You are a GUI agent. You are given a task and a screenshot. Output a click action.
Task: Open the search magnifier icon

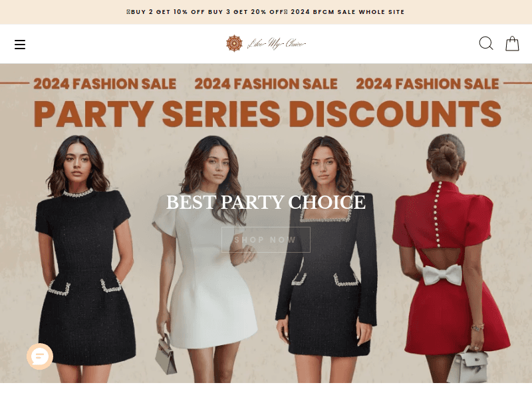pos(486,43)
